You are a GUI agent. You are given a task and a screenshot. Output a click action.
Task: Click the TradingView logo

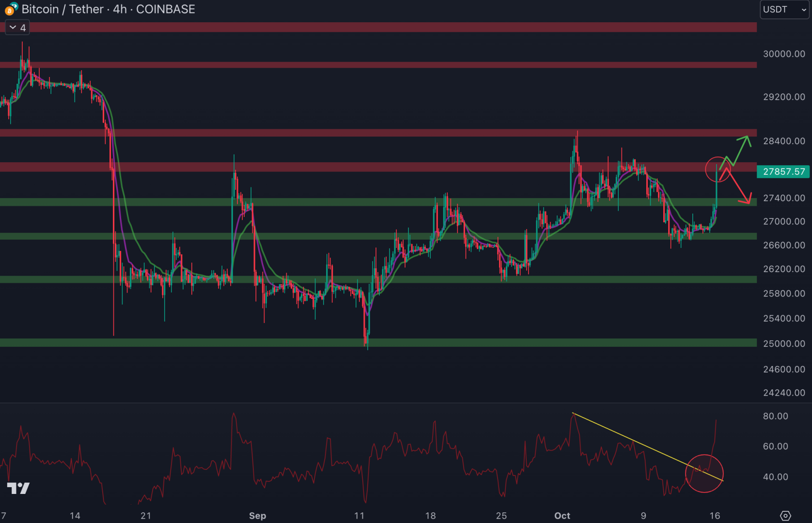[18, 488]
